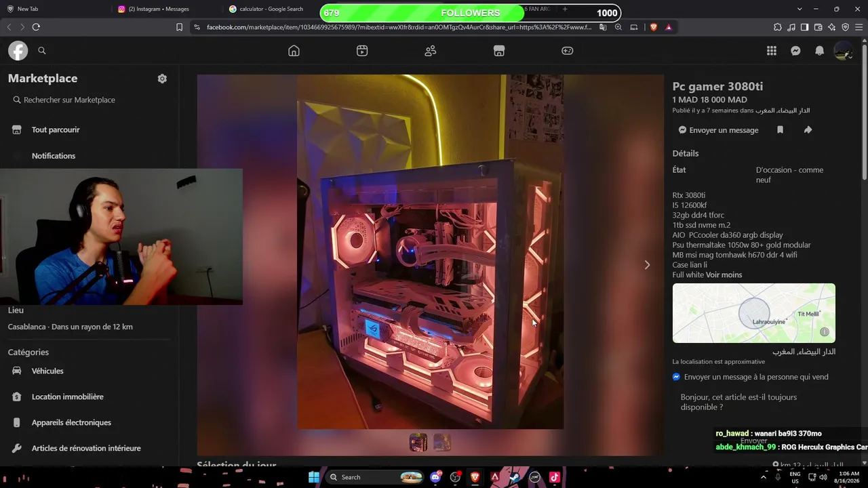868x488 pixels.
Task: Open Brave Wallet icon
Action: (x=818, y=27)
